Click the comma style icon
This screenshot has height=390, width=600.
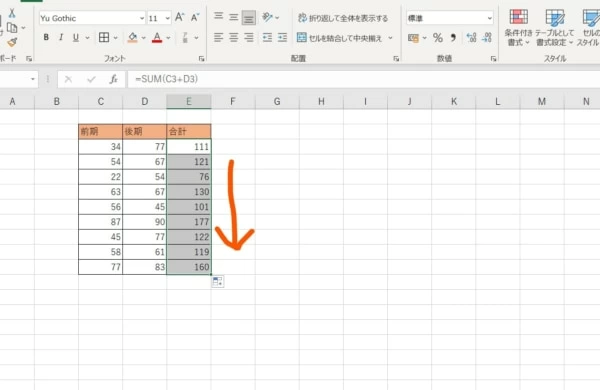click(x=453, y=38)
